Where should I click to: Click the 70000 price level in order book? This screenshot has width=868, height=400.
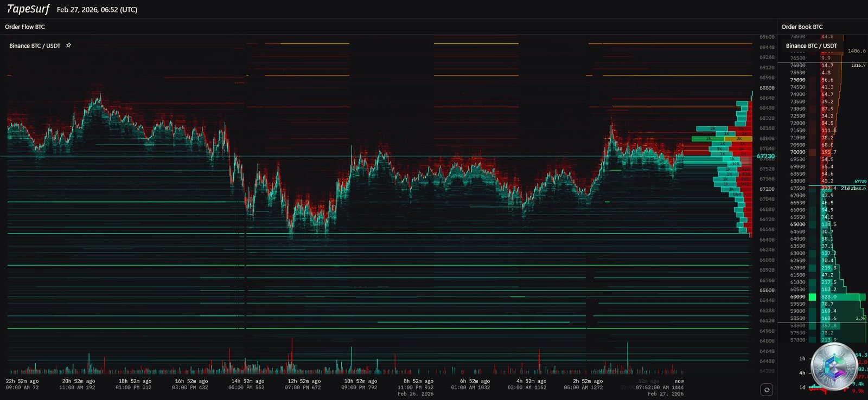point(797,152)
